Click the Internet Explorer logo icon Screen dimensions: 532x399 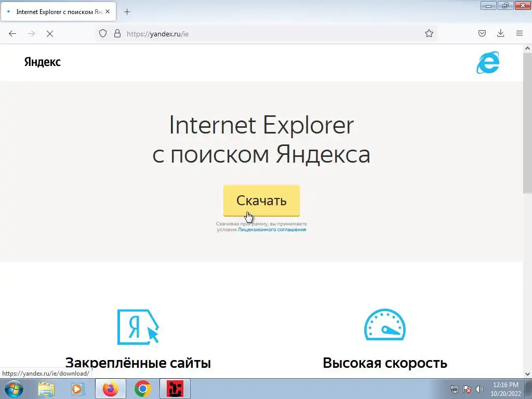[488, 62]
